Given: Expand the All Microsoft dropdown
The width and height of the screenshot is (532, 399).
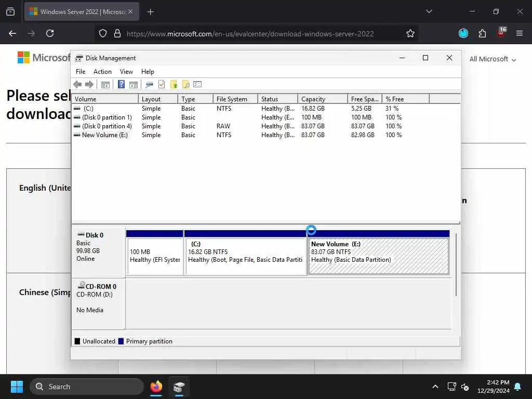Looking at the screenshot, I should pyautogui.click(x=493, y=59).
